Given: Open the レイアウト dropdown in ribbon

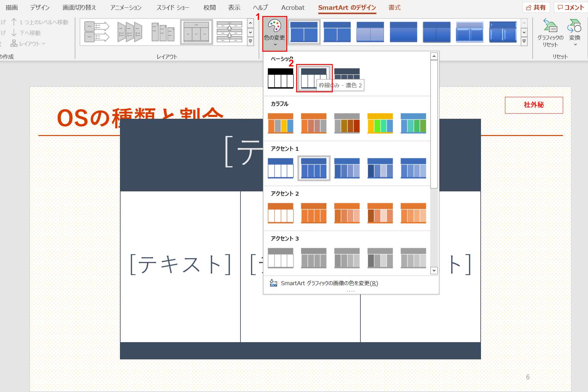Looking at the screenshot, I should click(28, 44).
